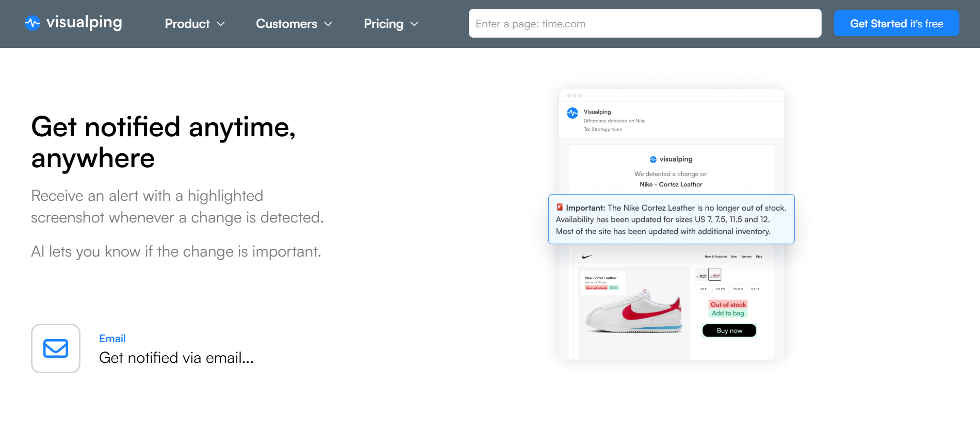Screen dimensions: 980x429
Task: Click 'Difference detected on Nike' subject line
Action: [614, 121]
